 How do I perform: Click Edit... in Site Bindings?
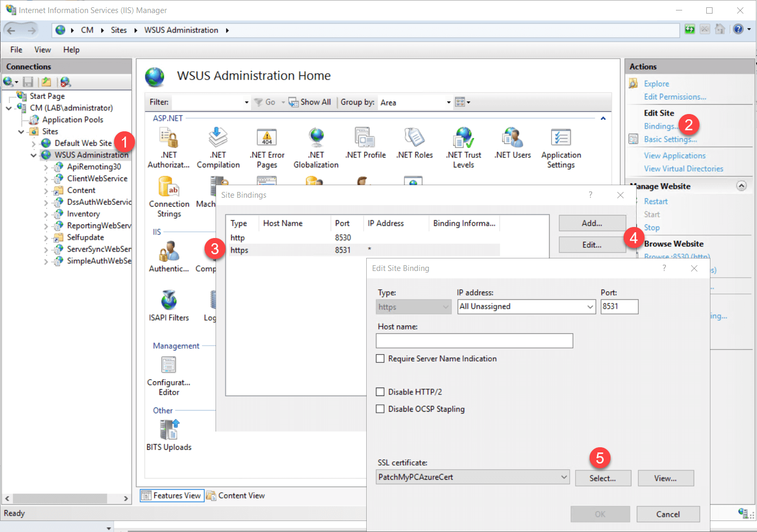[x=592, y=245]
